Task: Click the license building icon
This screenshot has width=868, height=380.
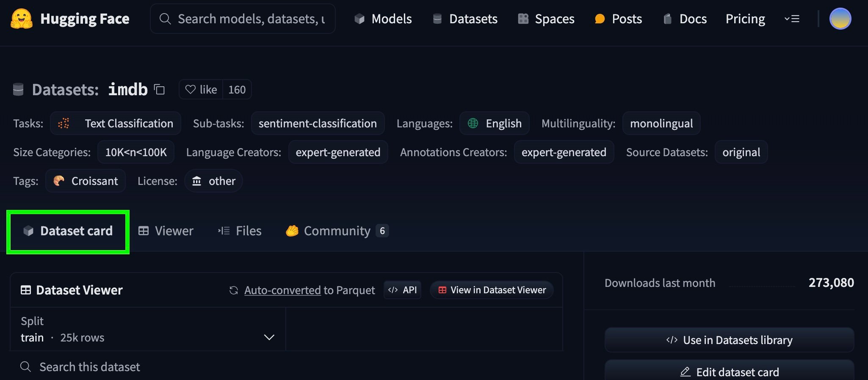Action: pyautogui.click(x=197, y=181)
